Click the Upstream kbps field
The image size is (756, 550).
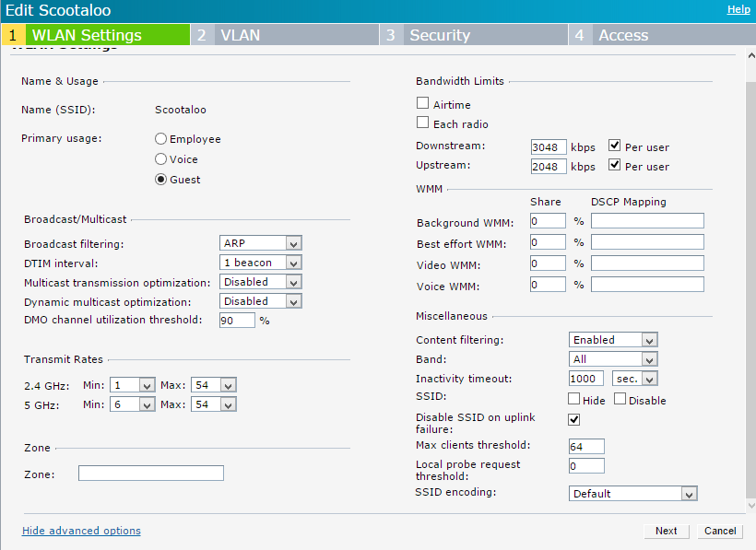tap(549, 167)
